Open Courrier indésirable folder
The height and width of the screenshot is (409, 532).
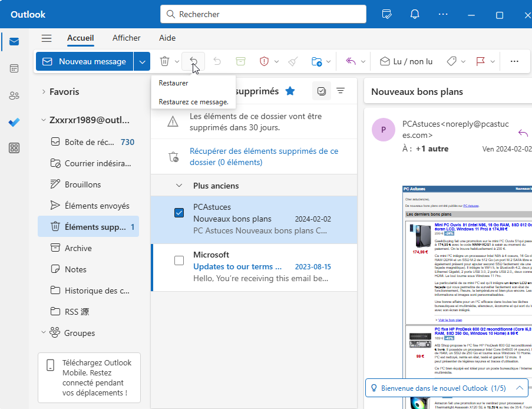88,163
